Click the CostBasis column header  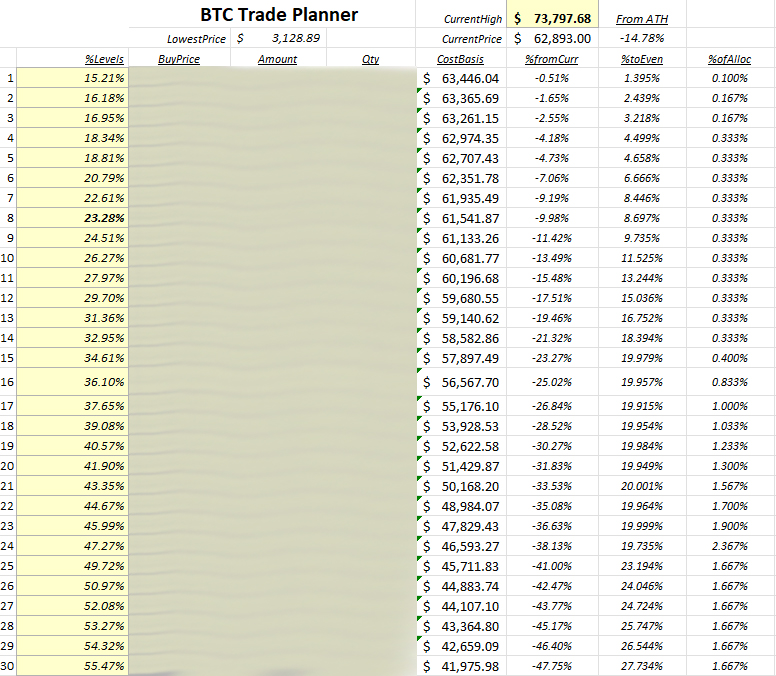pyautogui.click(x=460, y=59)
